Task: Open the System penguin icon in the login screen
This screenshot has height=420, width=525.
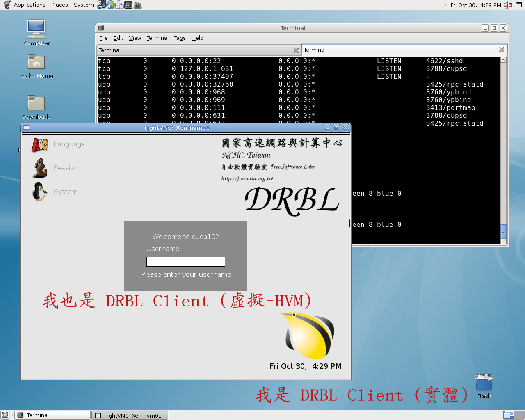Action: pos(40,192)
